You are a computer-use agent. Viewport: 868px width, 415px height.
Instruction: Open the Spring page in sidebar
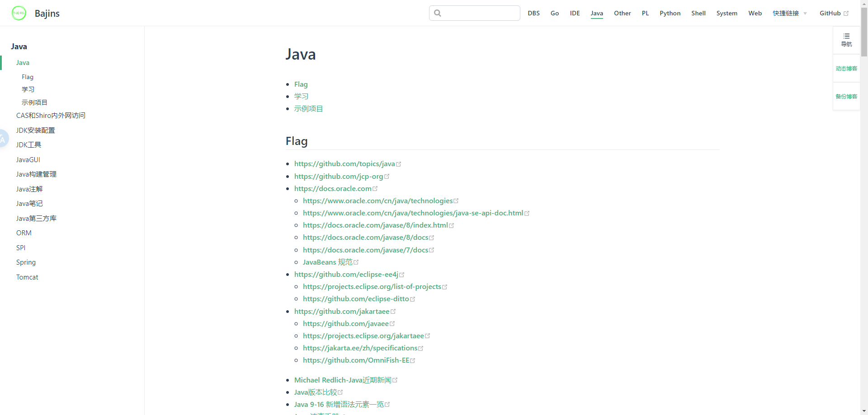point(26,262)
